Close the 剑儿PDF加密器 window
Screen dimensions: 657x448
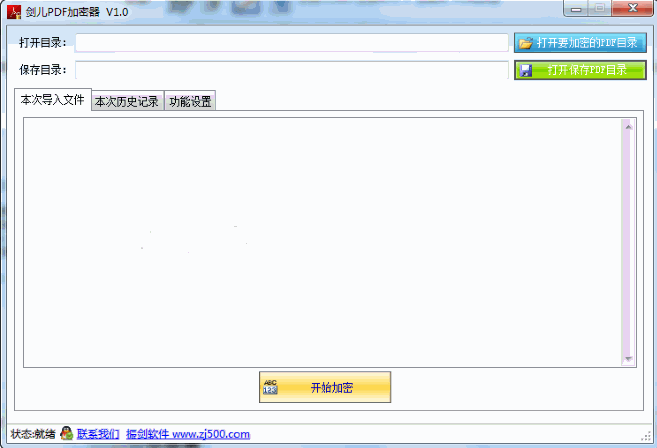[632, 9]
